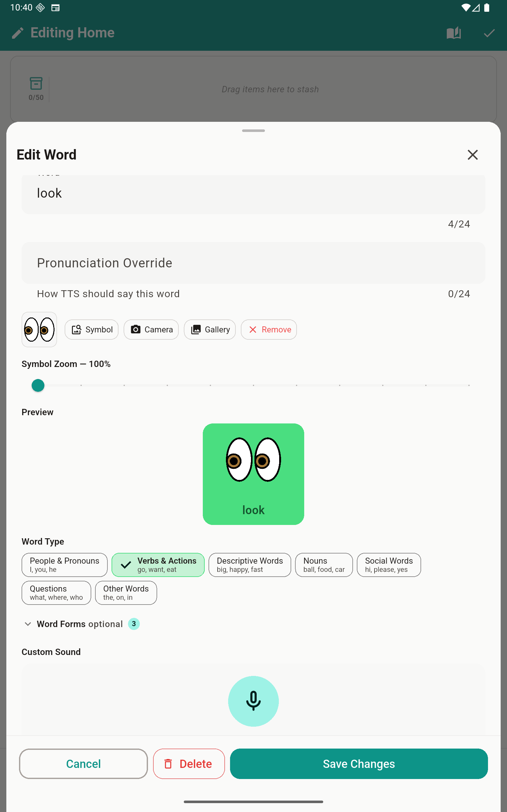Select the Nouns word type
Screen dimensions: 507x812
pos(323,565)
